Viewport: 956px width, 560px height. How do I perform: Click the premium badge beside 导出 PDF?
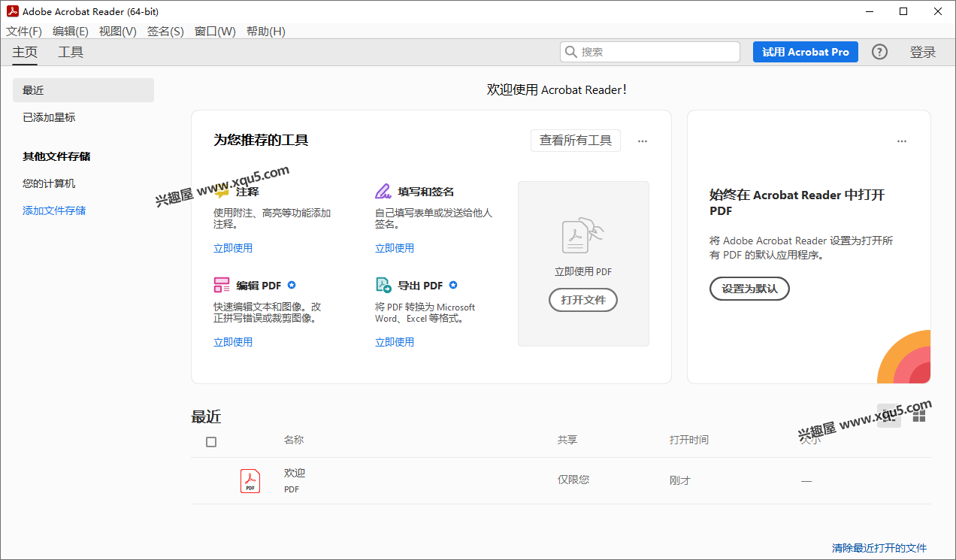point(453,285)
